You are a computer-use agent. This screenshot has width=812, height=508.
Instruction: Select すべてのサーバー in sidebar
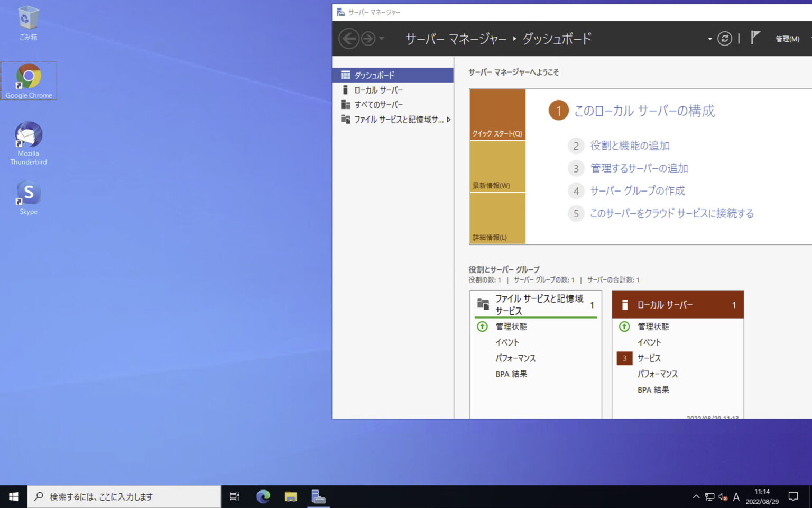(393, 105)
